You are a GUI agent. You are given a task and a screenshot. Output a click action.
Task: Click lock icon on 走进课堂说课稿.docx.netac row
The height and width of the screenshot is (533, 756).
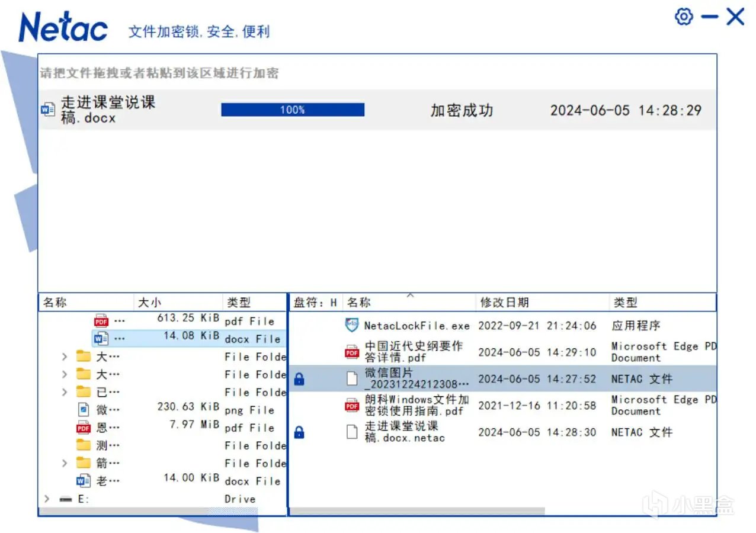pyautogui.click(x=299, y=432)
